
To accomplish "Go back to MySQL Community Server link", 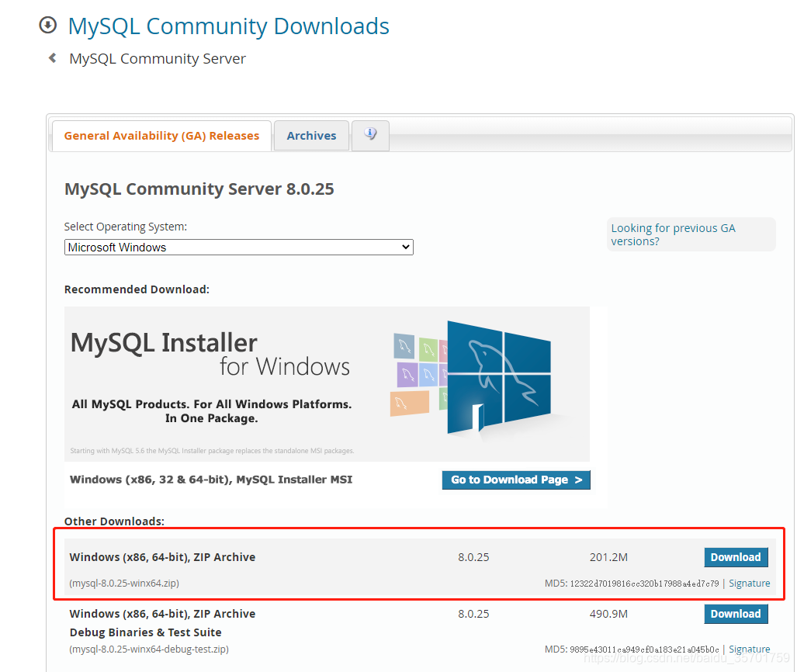I will (x=158, y=58).
